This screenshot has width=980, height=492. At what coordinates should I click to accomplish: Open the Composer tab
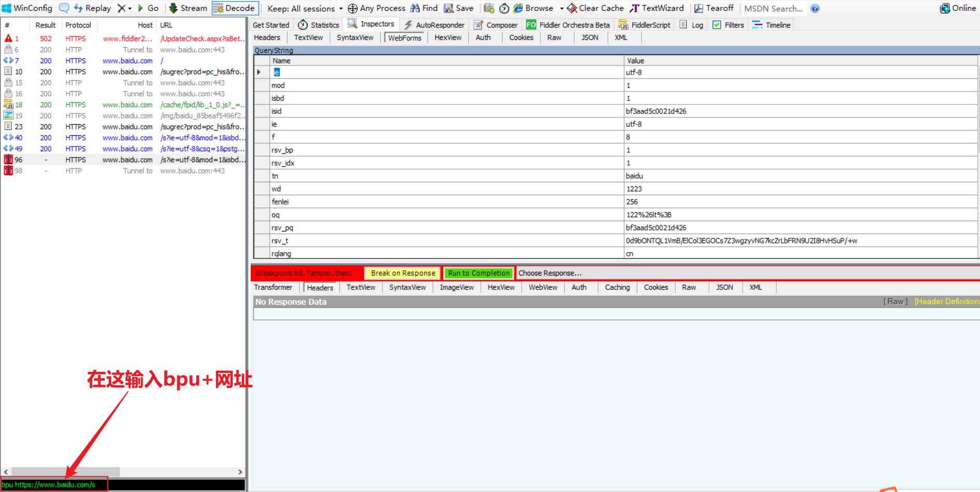495,25
